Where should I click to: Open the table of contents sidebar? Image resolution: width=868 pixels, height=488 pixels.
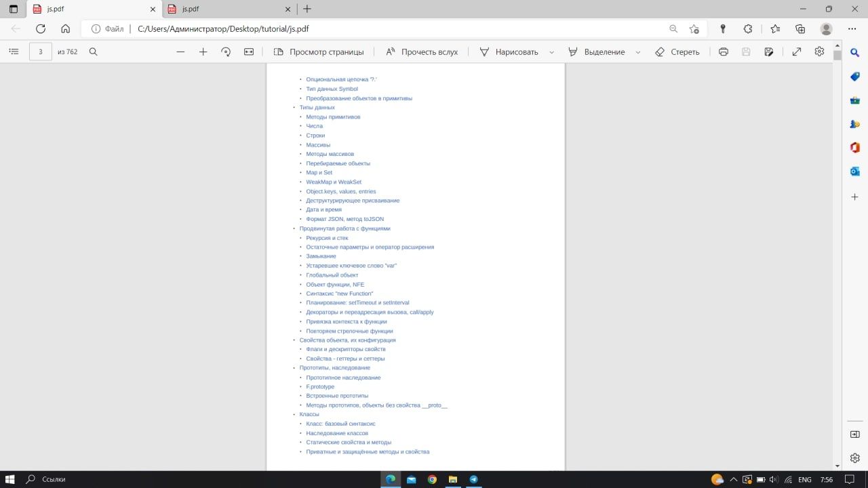(13, 52)
